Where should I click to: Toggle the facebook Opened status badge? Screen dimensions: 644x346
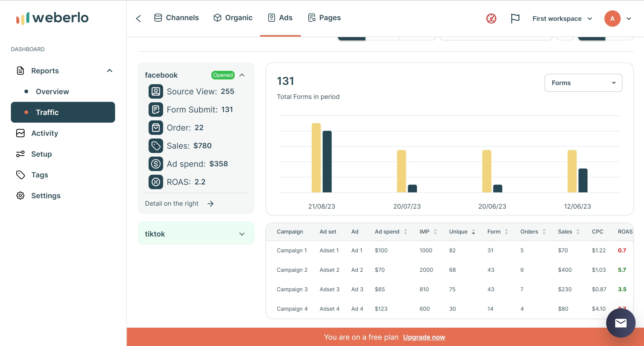(x=223, y=75)
